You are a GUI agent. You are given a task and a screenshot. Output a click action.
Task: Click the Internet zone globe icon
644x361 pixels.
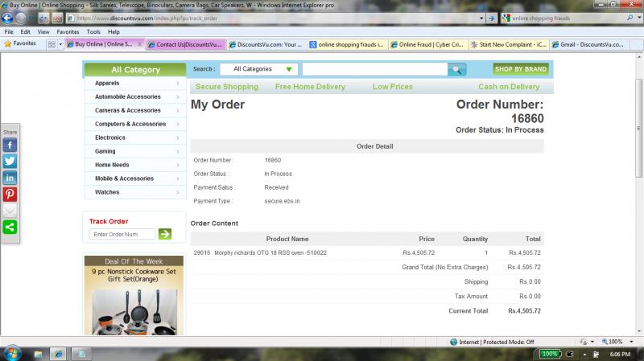tap(453, 342)
